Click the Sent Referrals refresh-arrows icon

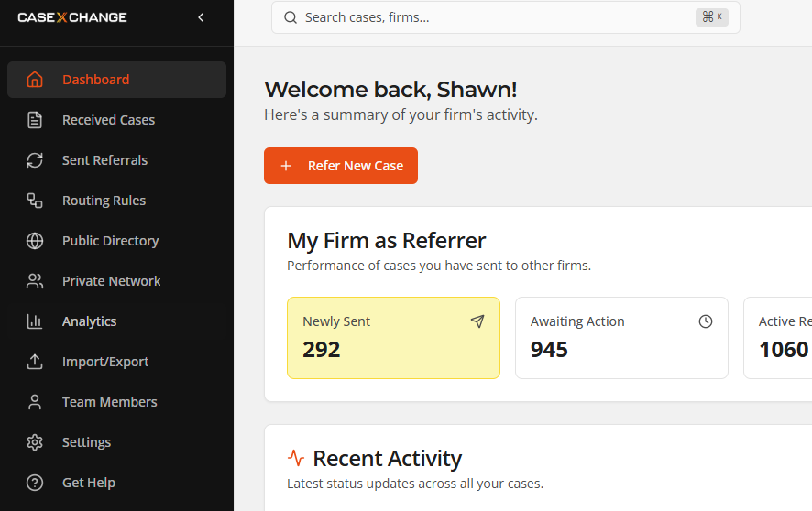click(x=35, y=160)
